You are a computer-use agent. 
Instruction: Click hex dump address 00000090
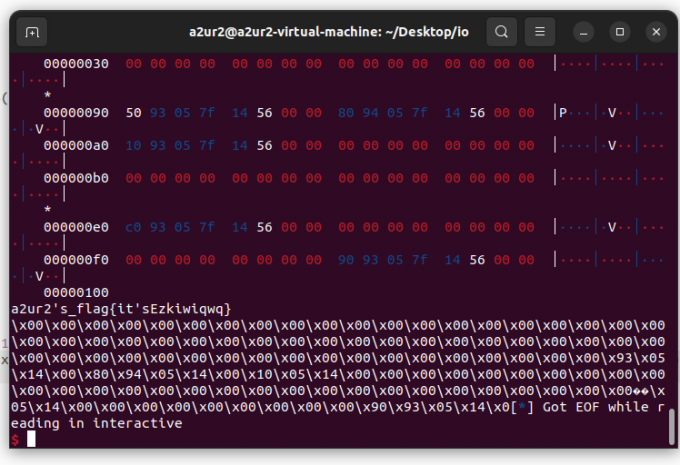76,112
